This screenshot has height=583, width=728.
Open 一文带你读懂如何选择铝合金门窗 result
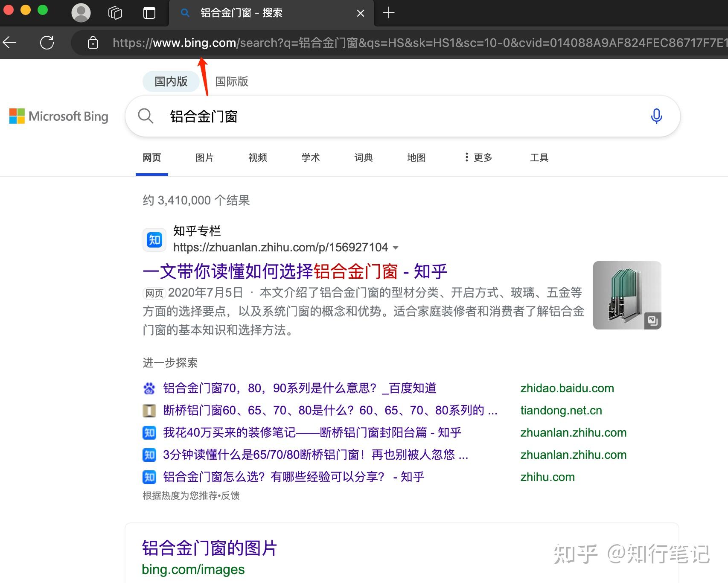(x=295, y=271)
